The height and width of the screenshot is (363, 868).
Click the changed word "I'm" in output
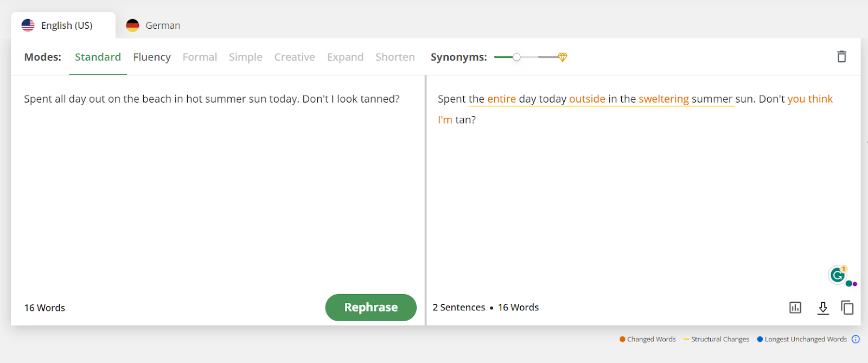[445, 120]
